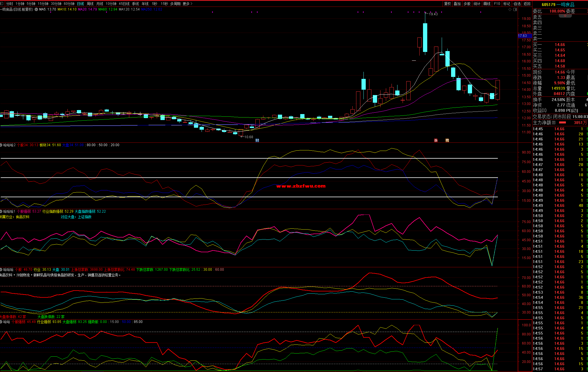
Task: Click 涨幅 value 9.98%
Action: click(x=560, y=83)
